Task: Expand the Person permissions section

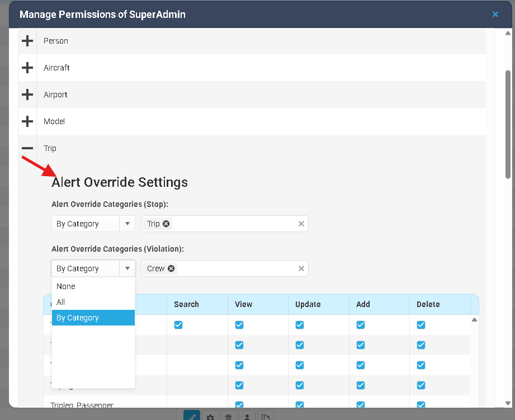Action: 27,41
